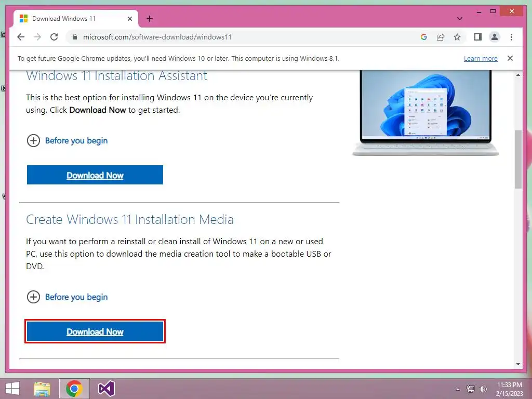Screen dimensions: 532x399
Task: Click the scrollbar down arrow
Action: (518, 364)
